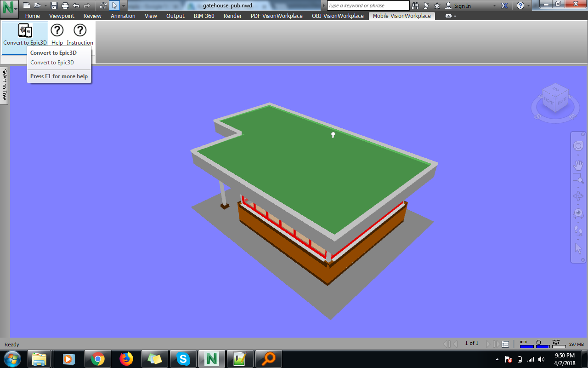Open Skype from the taskbar
The image size is (588, 368).
pyautogui.click(x=183, y=359)
